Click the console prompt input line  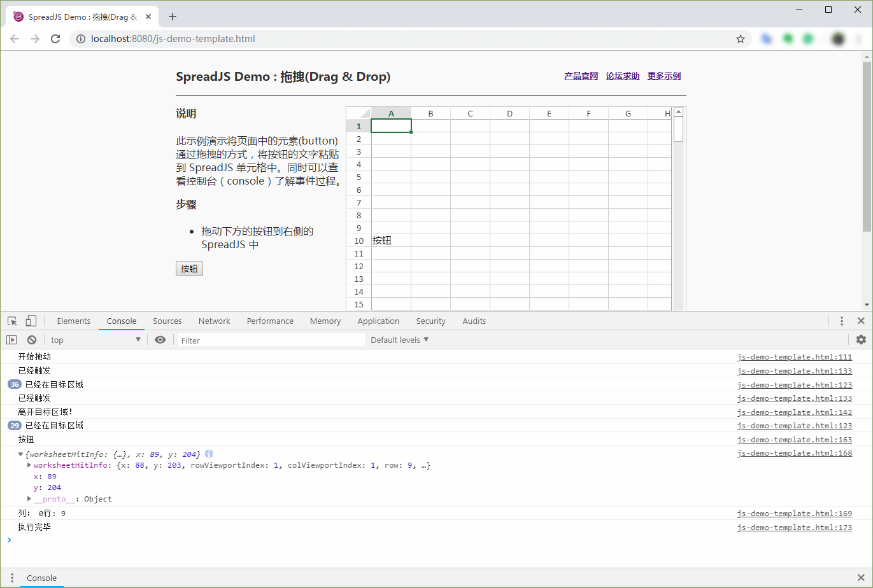click(439, 540)
